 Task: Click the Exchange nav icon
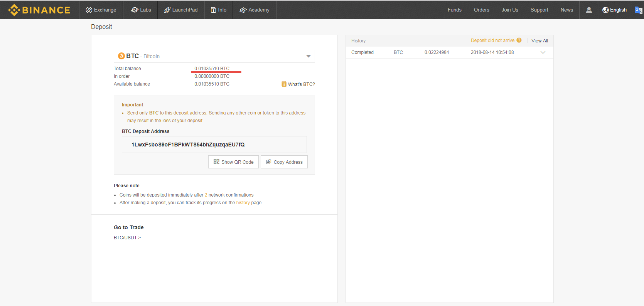tap(89, 10)
